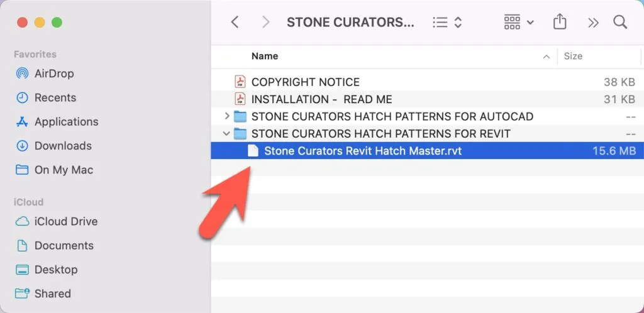Select Stone Curators Revit Hatch Master.rvt name
The height and width of the screenshot is (313, 644).
pos(363,151)
